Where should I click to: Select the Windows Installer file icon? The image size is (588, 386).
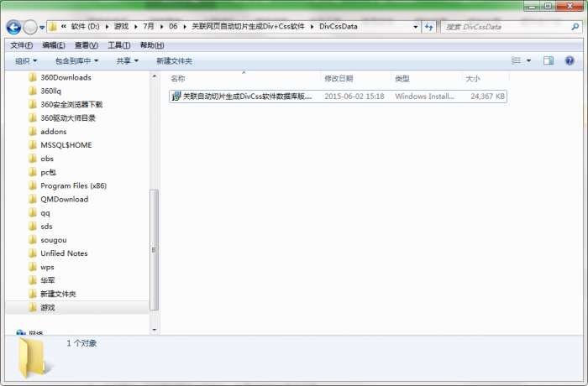[176, 96]
